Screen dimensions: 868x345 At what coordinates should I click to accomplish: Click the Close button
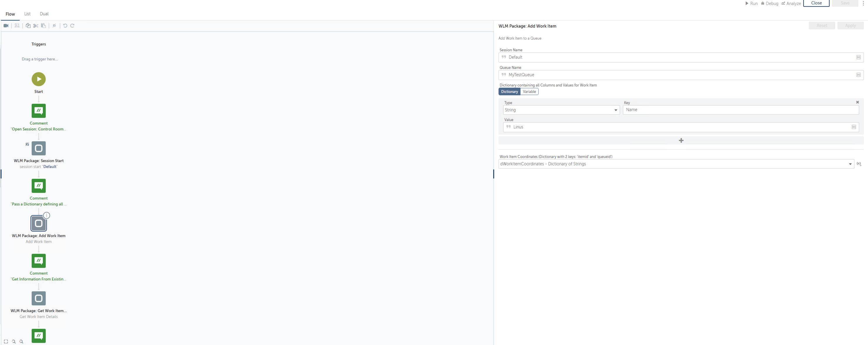point(816,3)
